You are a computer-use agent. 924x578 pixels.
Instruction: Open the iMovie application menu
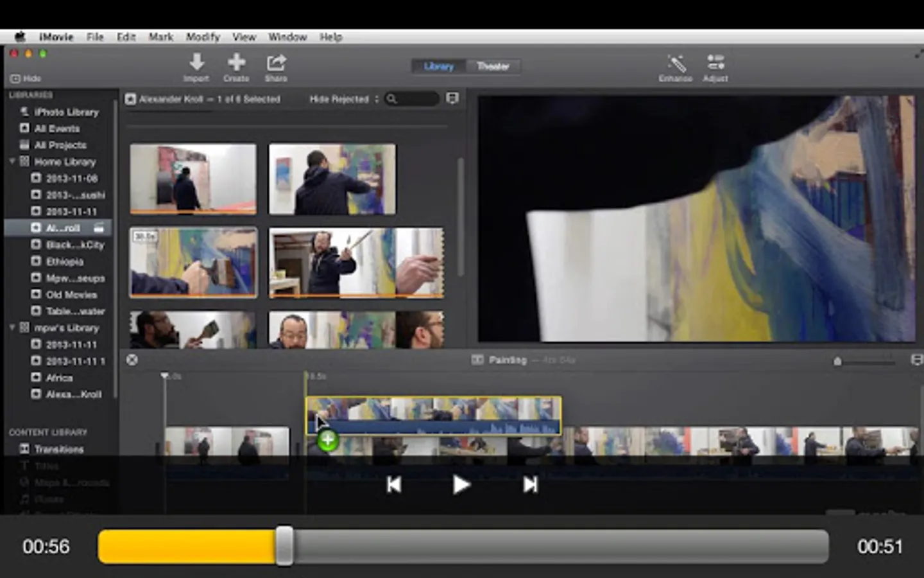pos(56,37)
